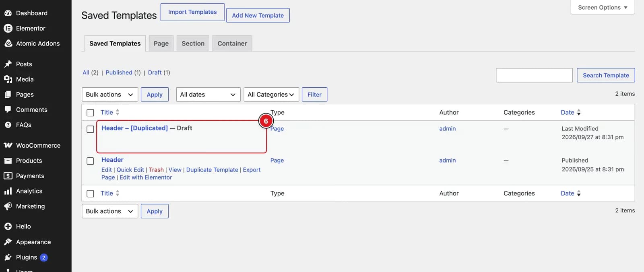Viewport: 644px width, 272px height.
Task: Tick select-all checkbox in table header
Action: pyautogui.click(x=91, y=113)
